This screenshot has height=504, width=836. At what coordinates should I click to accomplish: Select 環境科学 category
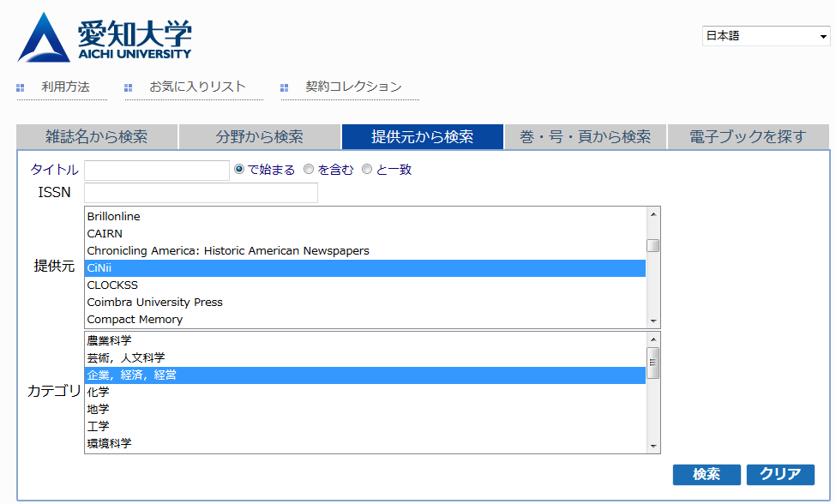pyautogui.click(x=365, y=443)
